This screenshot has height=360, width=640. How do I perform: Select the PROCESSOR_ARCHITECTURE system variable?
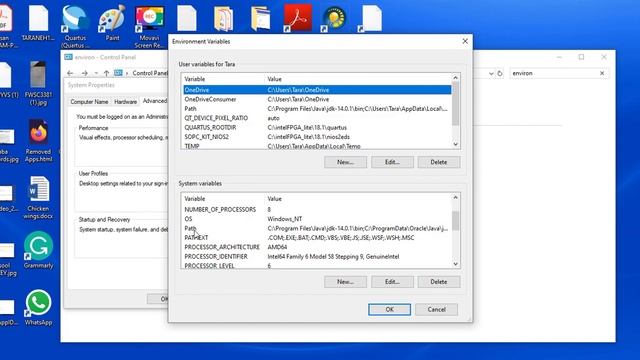(x=317, y=247)
